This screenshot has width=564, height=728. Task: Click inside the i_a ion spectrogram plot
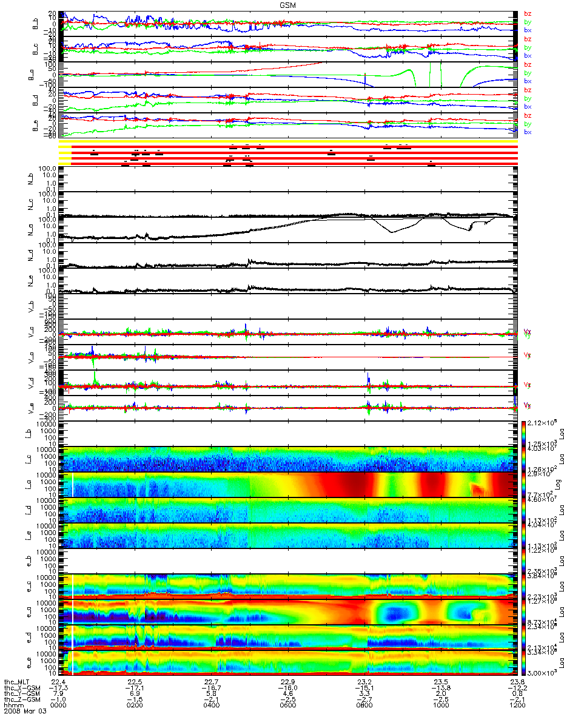pos(287,484)
